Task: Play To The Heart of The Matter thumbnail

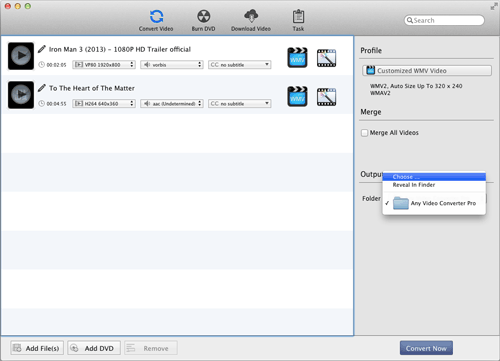Action: [21, 95]
